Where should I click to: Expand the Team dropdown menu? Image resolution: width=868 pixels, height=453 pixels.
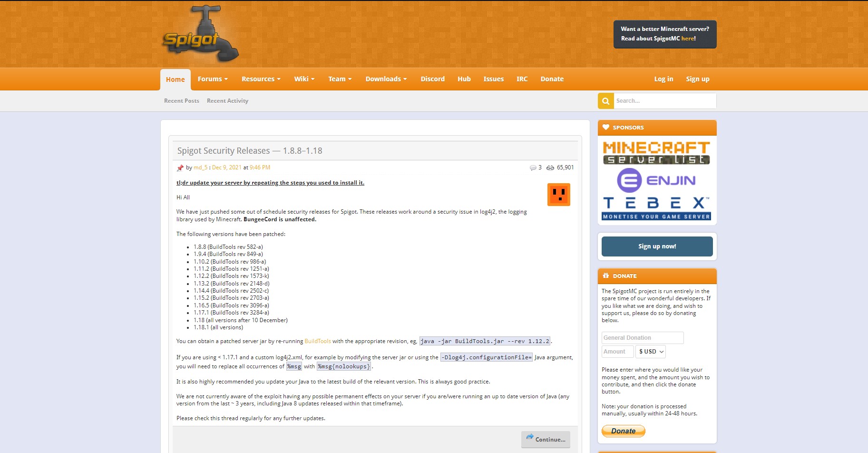click(x=340, y=79)
